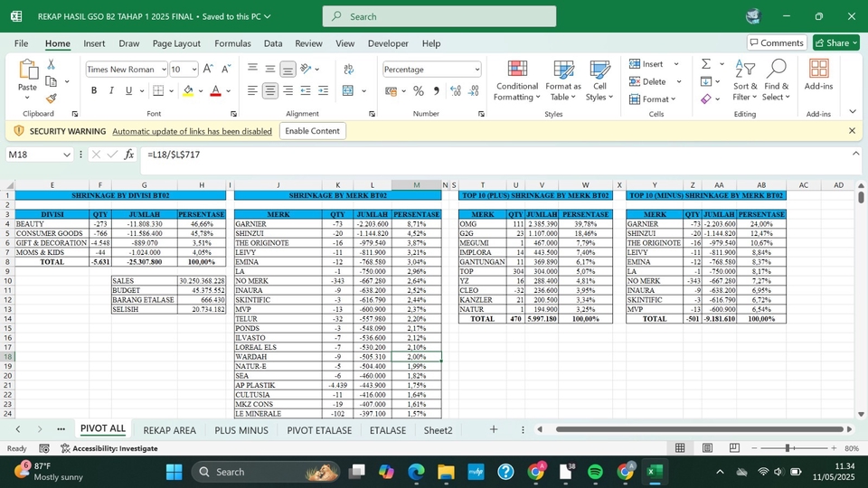
Task: Open the Percentage number format dropdown
Action: pos(476,70)
